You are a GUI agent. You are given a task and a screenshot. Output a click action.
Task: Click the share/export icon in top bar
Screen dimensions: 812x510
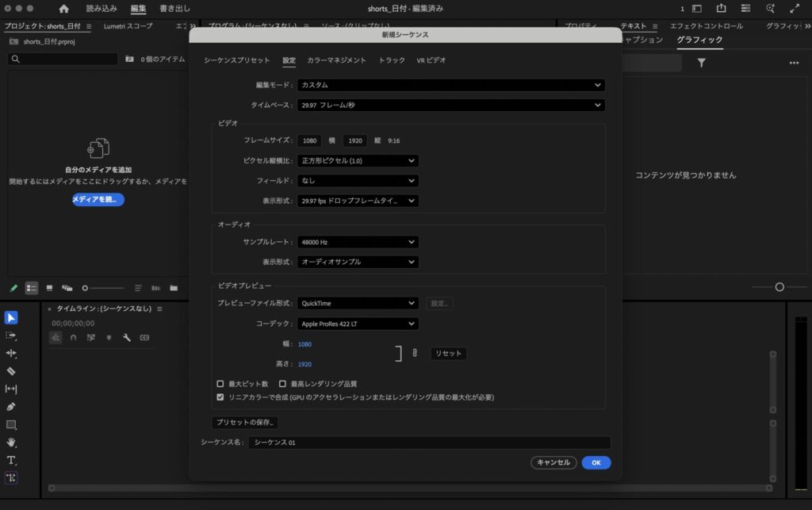(721, 8)
